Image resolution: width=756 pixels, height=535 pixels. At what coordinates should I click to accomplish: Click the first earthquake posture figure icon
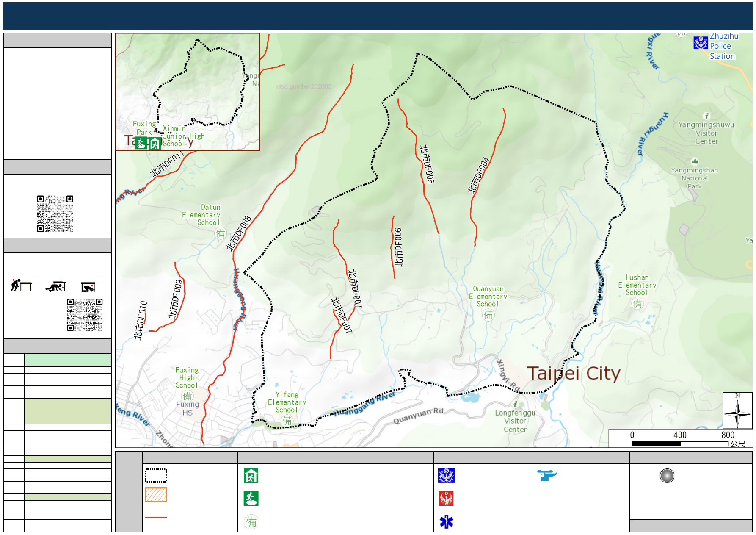coord(21,286)
